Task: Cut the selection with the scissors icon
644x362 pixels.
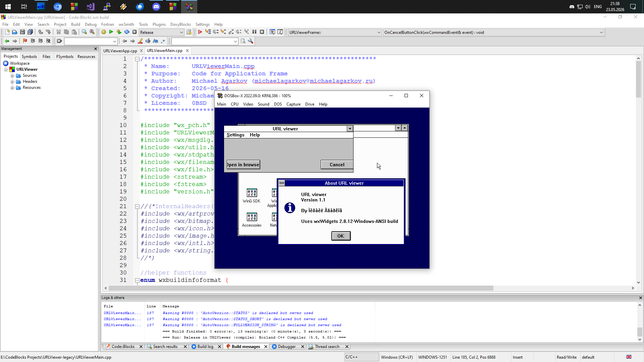Action: (58, 32)
